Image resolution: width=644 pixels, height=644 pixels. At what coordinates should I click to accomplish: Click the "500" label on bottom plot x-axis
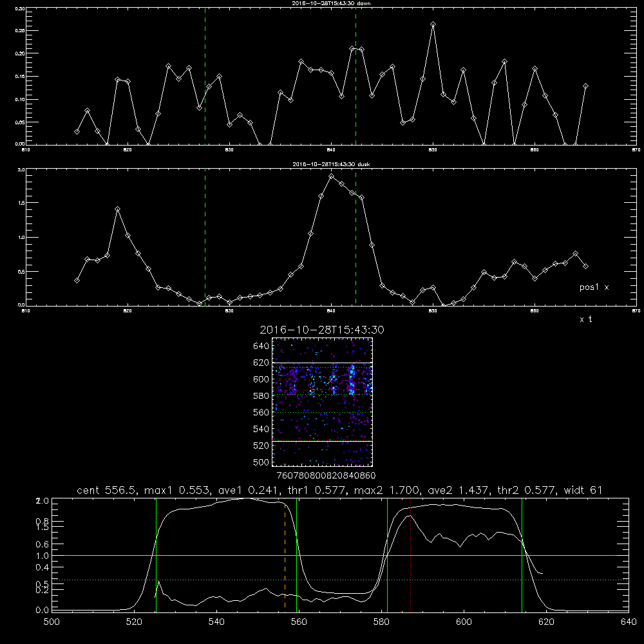point(52,622)
